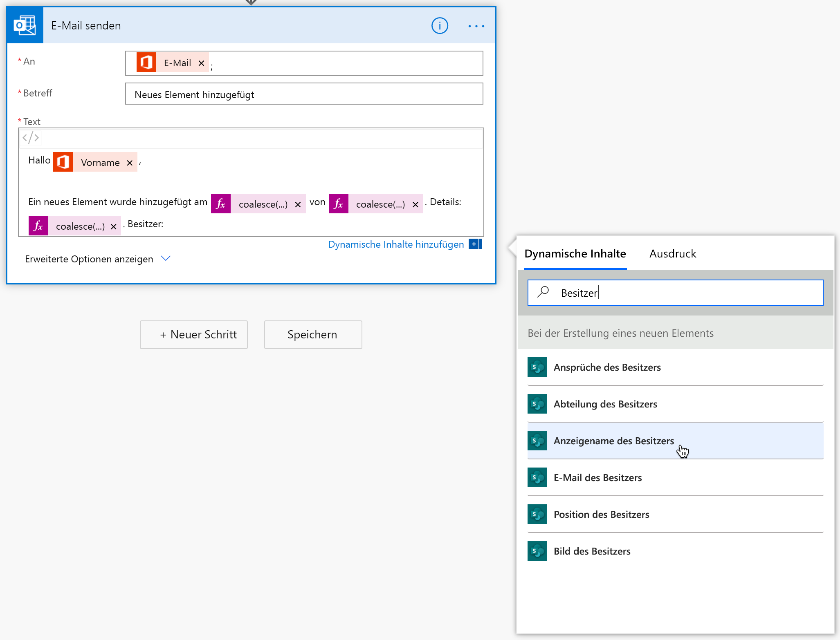Click the search magnifier icon in the panel
Image resolution: width=840 pixels, height=640 pixels.
click(x=543, y=292)
